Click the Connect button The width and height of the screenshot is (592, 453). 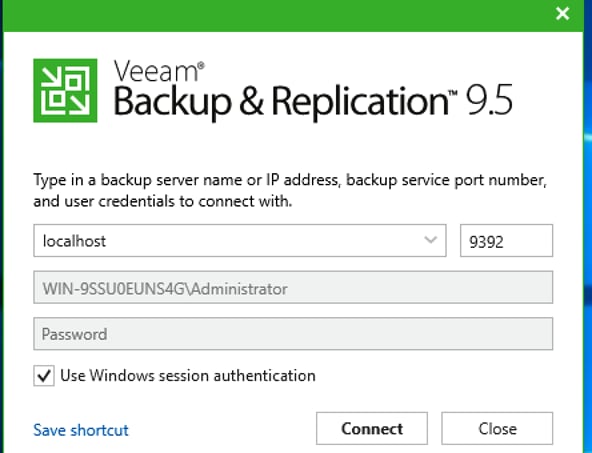[372, 428]
